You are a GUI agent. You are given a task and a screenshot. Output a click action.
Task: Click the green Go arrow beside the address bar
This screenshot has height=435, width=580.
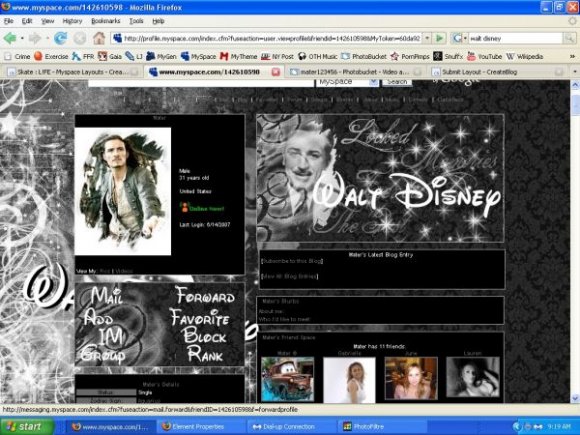pos(439,38)
